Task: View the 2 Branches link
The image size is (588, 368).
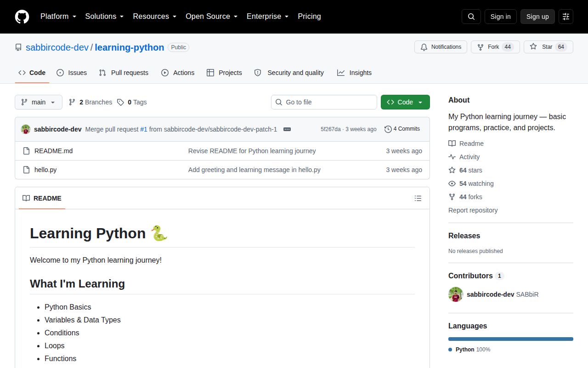Action: click(x=90, y=102)
